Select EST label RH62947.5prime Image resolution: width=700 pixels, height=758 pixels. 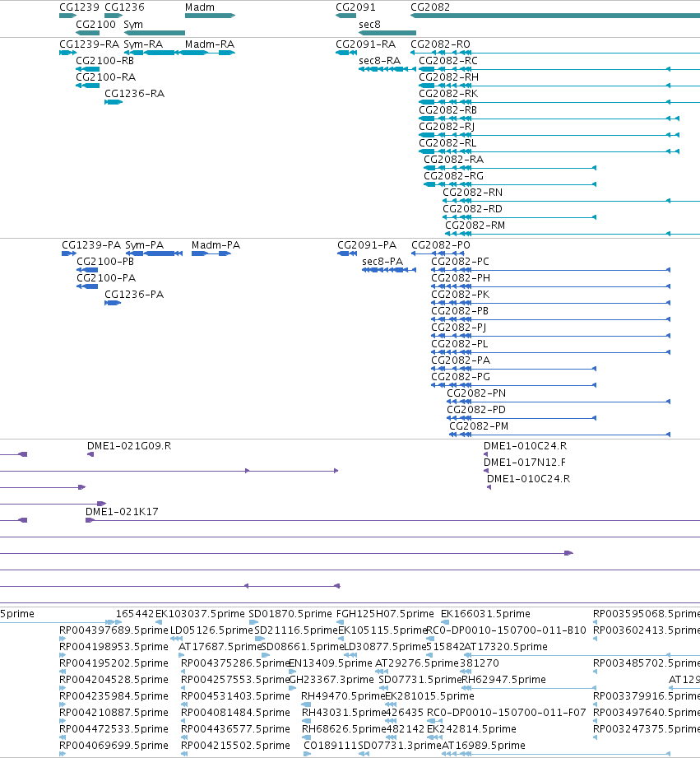(x=503, y=680)
